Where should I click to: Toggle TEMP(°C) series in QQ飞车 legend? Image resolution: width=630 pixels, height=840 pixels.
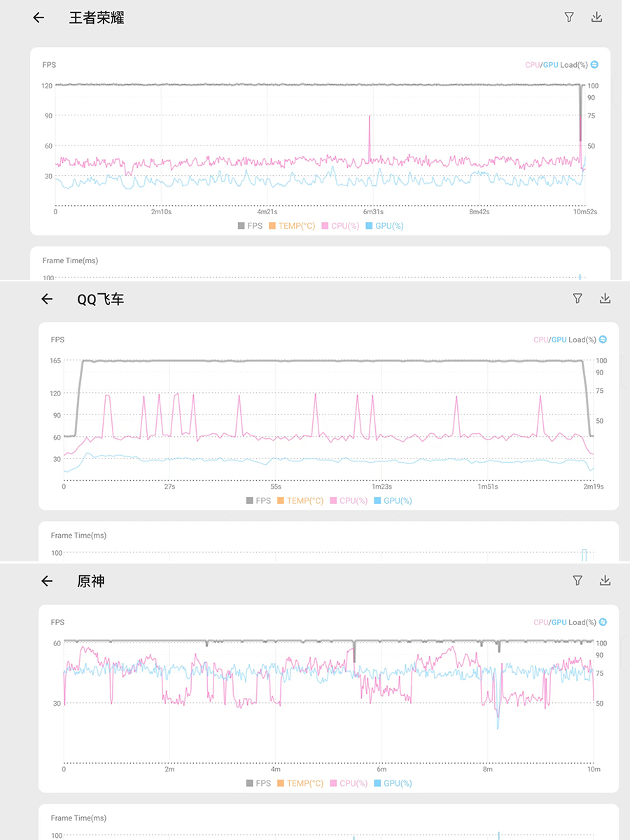(301, 501)
